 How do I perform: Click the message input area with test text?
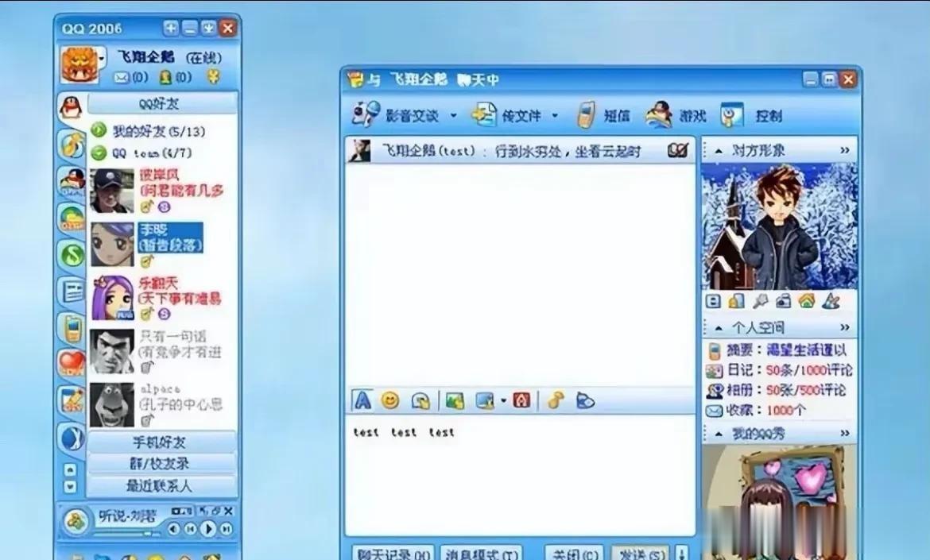520,475
